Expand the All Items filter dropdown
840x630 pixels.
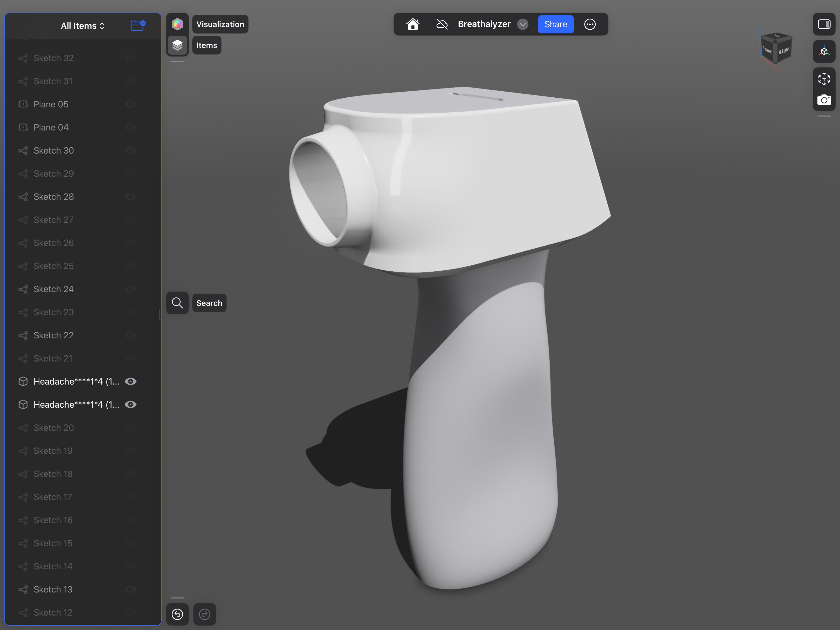point(82,26)
